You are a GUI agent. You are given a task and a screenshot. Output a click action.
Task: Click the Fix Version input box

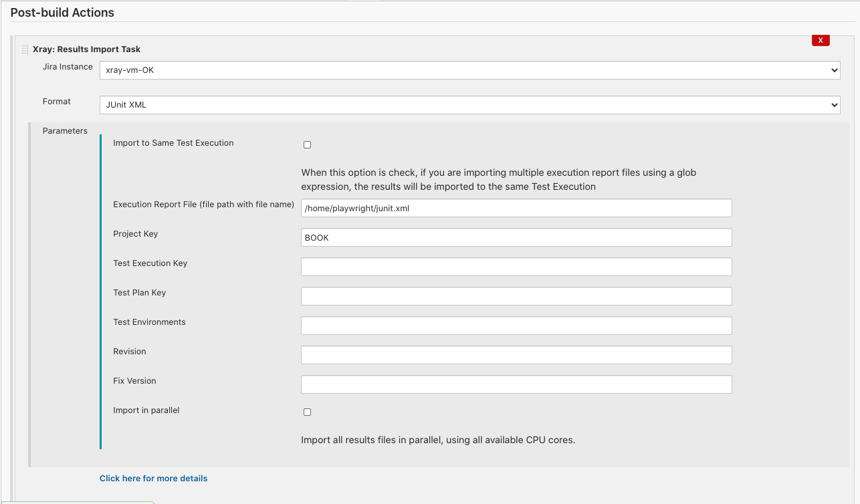tap(516, 384)
